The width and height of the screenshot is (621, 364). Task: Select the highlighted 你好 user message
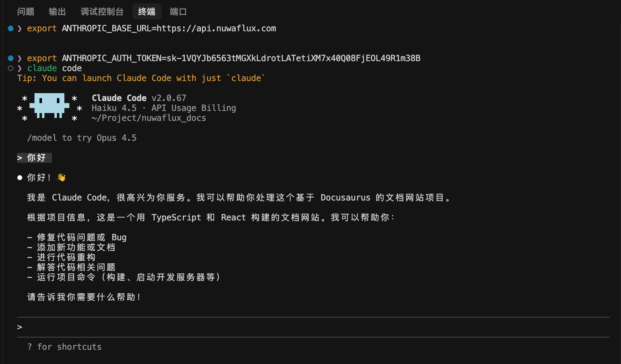click(x=34, y=157)
